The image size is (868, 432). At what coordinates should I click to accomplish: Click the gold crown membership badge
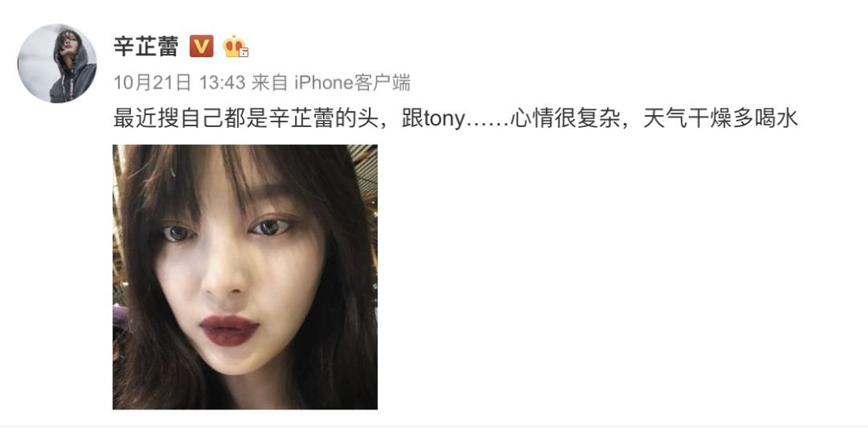pyautogui.click(x=235, y=47)
